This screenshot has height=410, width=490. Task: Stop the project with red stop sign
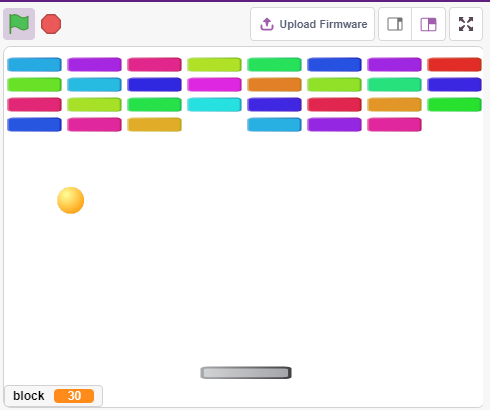pyautogui.click(x=51, y=24)
